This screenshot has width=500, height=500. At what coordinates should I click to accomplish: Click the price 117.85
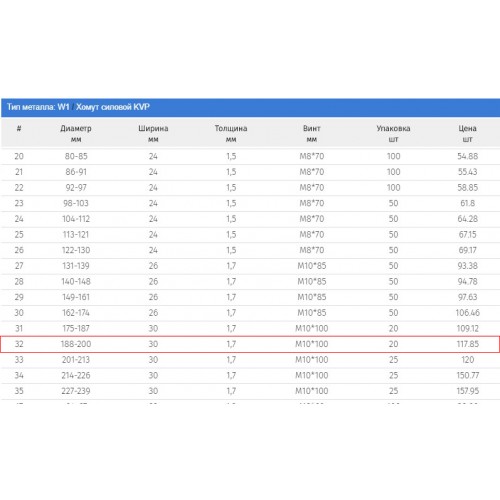(x=467, y=344)
